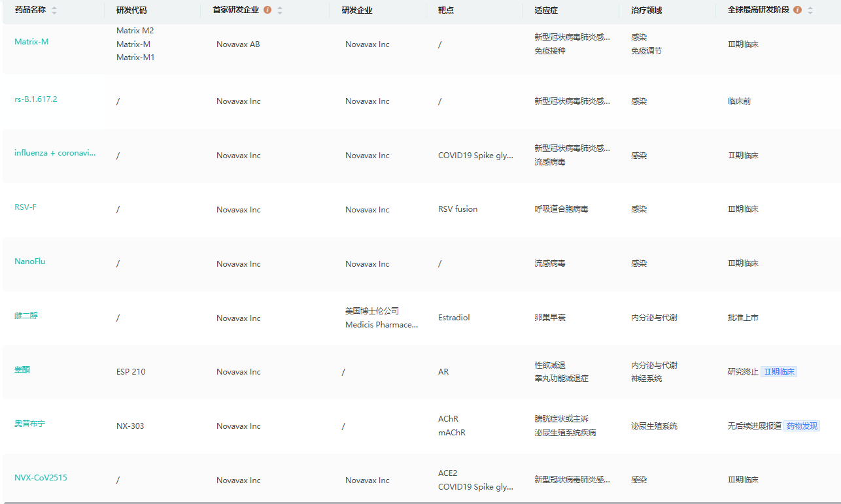Click the 靶点 column header
This screenshot has width=841, height=504.
coord(446,10)
